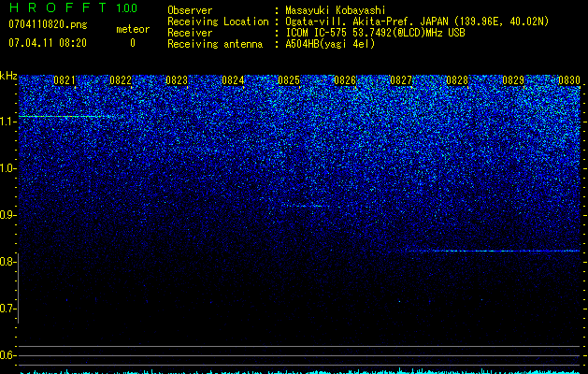Click the 1.1 frequency axis label

pyautogui.click(x=7, y=122)
